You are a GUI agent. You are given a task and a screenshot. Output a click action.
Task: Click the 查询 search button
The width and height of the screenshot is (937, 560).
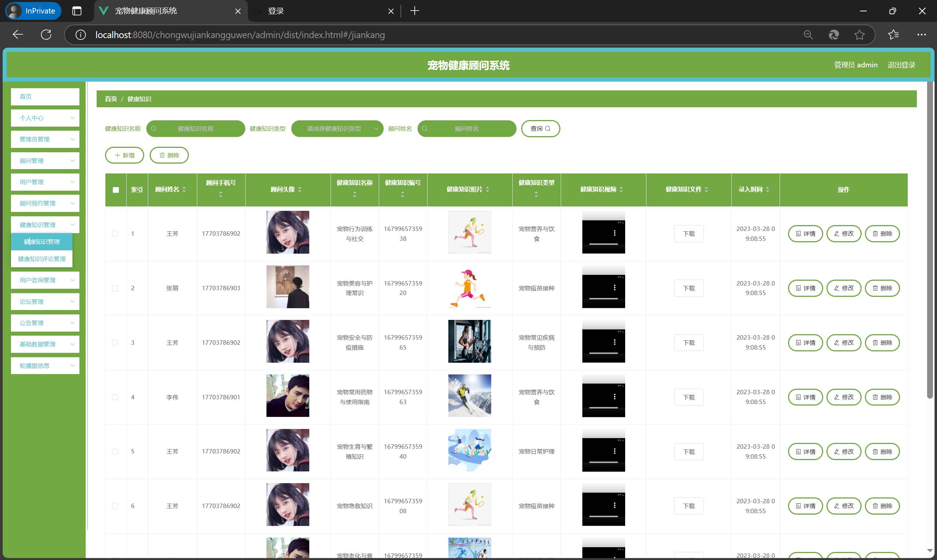point(540,129)
